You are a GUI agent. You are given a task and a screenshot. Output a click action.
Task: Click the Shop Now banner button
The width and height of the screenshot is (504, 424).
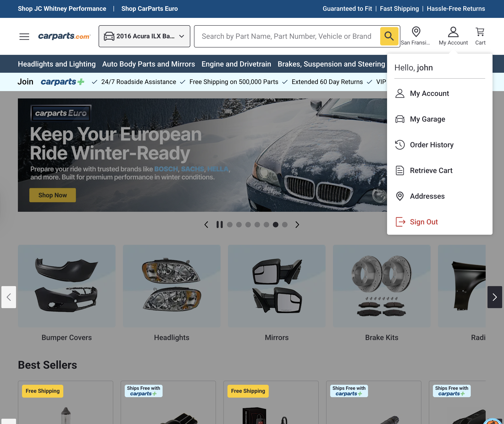click(x=52, y=195)
